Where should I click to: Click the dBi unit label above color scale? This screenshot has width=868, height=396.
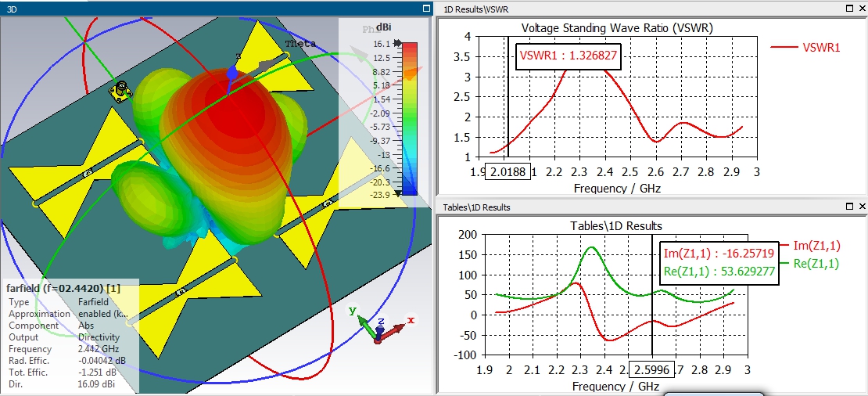(383, 27)
